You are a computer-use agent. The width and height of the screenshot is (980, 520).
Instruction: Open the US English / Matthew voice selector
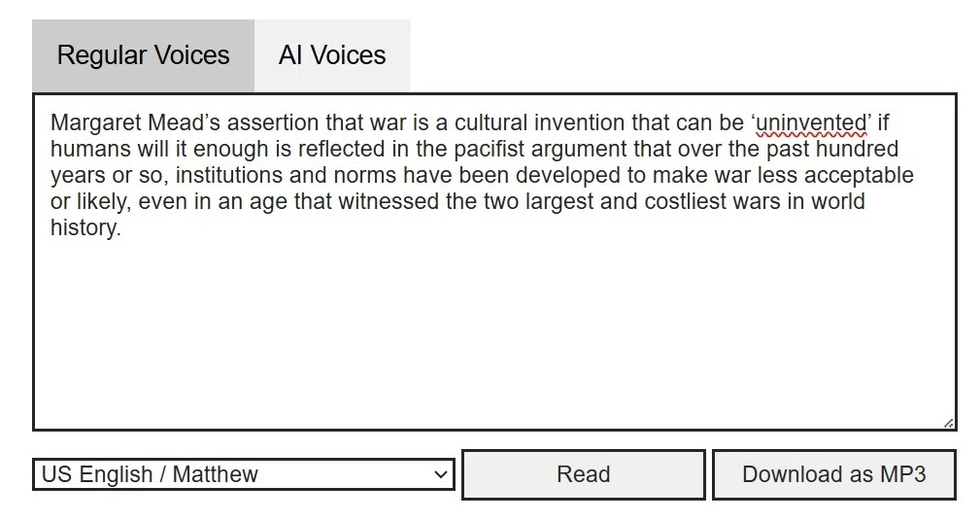[x=243, y=474]
